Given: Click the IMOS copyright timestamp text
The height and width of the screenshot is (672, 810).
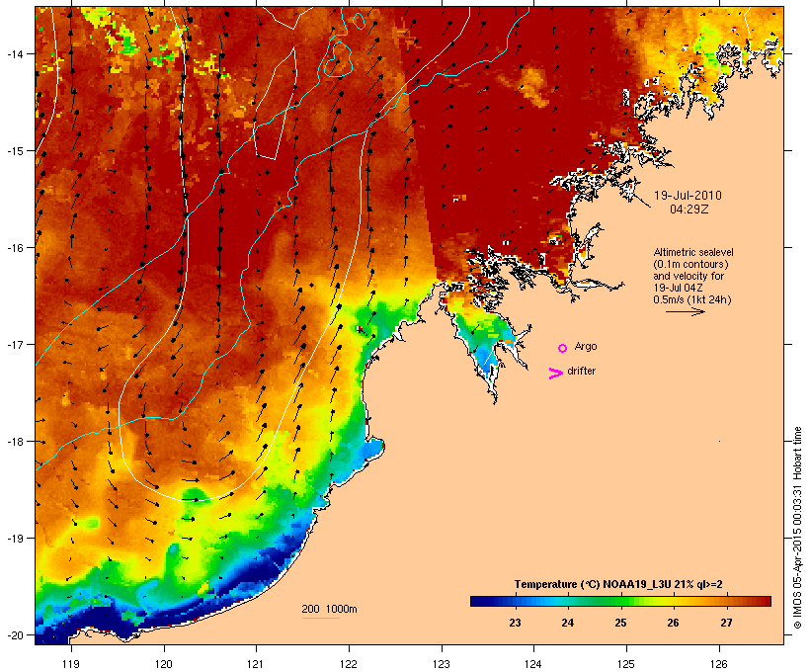Looking at the screenshot, I should coord(797,528).
